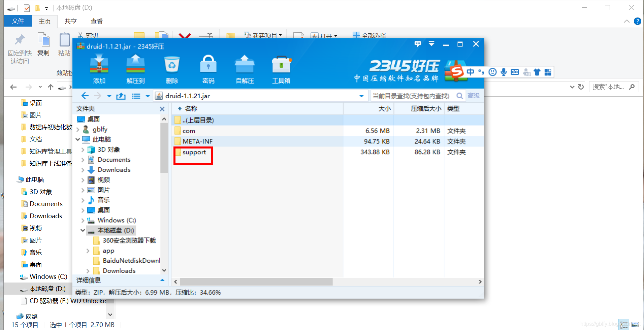644x330 pixels.
Task: Select the app folder in the tree
Action: pos(108,251)
